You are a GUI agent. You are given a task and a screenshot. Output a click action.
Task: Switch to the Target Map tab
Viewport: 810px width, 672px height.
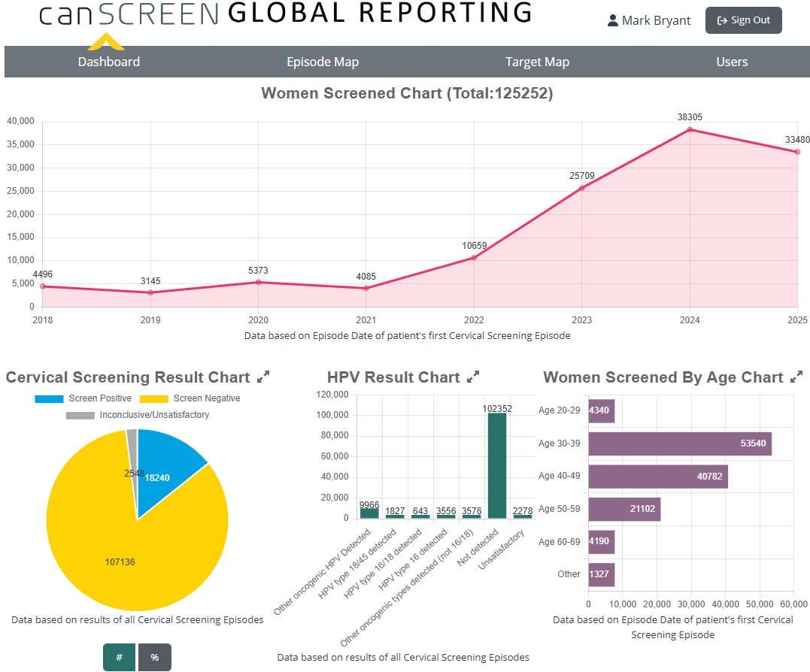(537, 62)
